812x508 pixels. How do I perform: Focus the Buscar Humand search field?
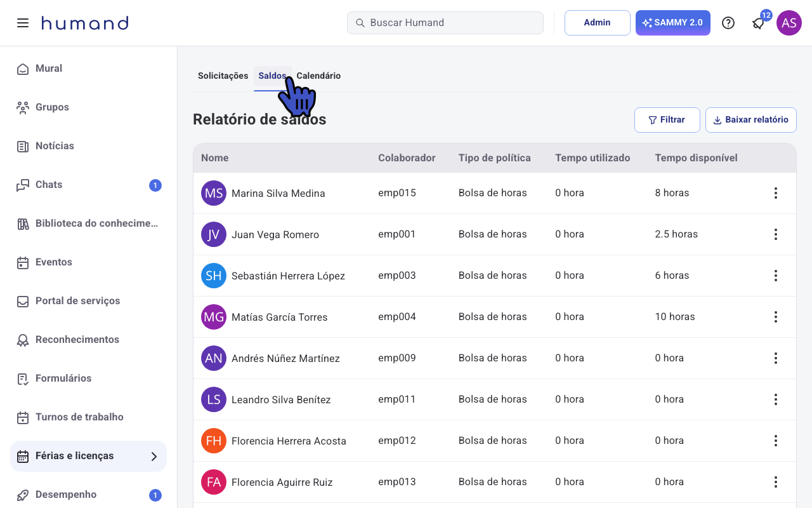(445, 23)
